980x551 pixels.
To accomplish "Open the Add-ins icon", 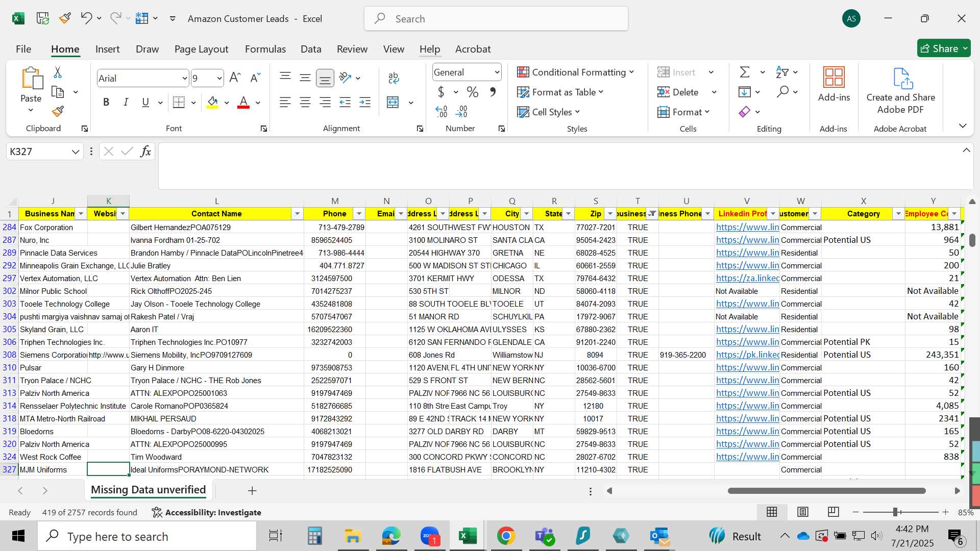I will coord(834,84).
